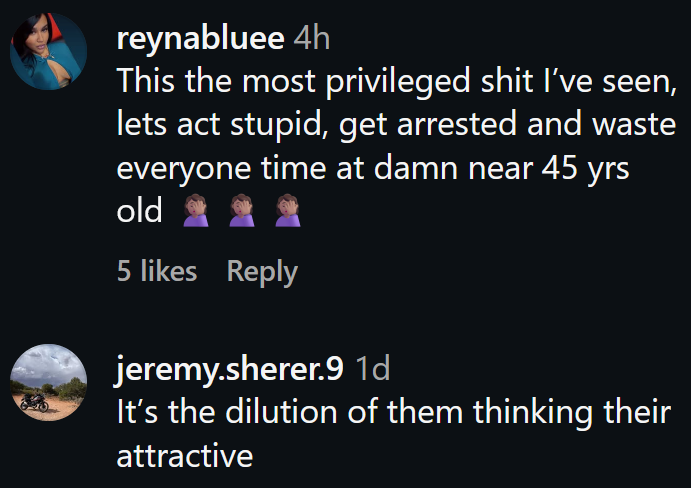
Task: Reply to reynabluee's comment
Action: (x=262, y=271)
